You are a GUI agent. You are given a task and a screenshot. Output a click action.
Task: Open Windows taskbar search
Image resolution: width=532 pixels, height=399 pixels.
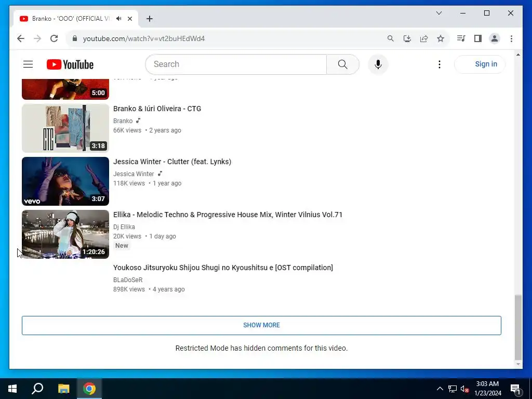click(x=37, y=389)
